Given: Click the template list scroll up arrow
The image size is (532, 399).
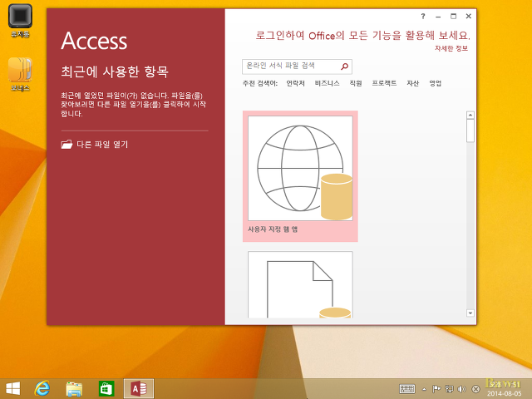Looking at the screenshot, I should pos(470,115).
